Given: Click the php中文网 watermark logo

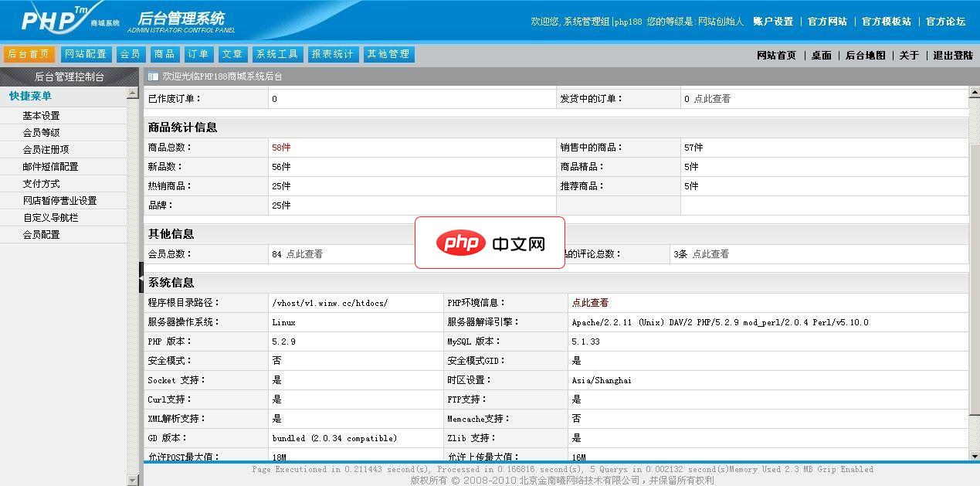Looking at the screenshot, I should (490, 243).
